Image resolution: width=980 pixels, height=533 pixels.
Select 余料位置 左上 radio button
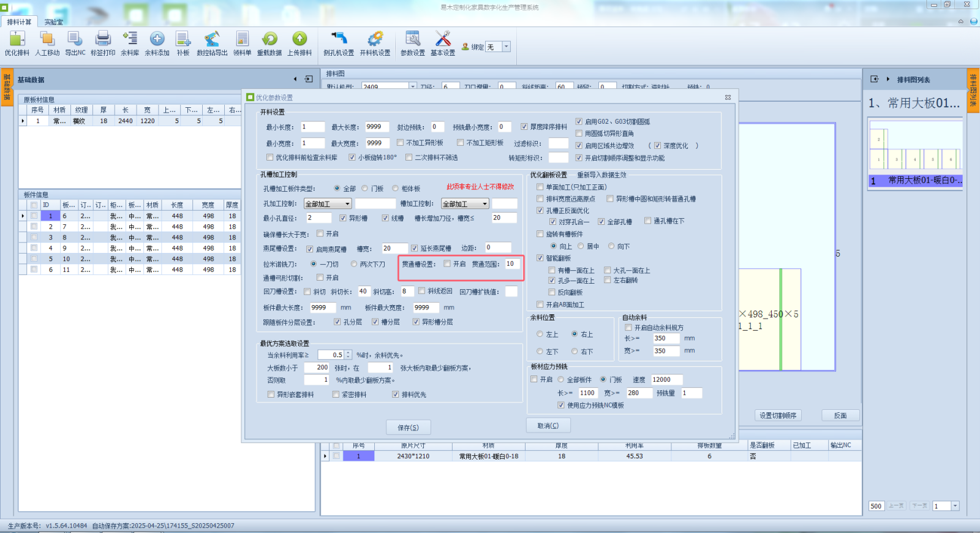(x=540, y=335)
